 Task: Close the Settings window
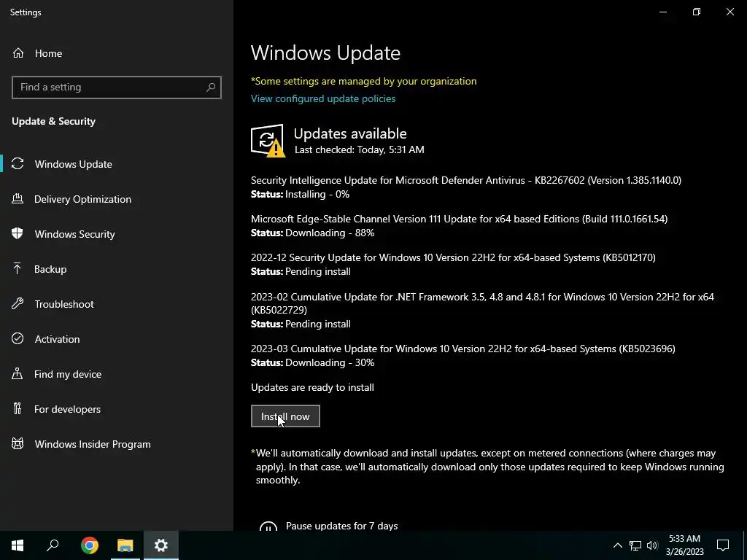click(x=729, y=12)
